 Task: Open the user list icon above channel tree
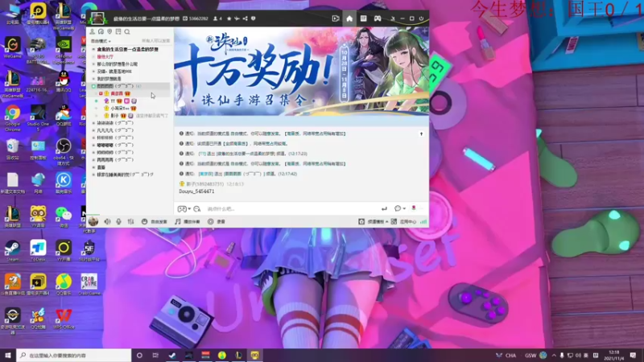coord(93,31)
